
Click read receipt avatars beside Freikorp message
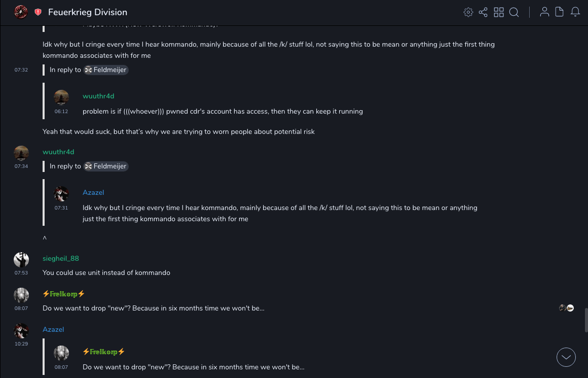[566, 308]
